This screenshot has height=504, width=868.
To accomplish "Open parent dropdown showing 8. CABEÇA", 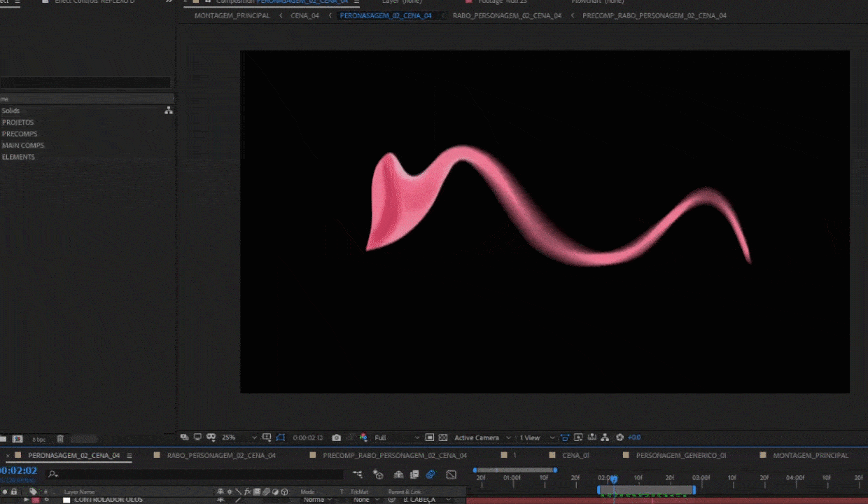I will [x=426, y=500].
